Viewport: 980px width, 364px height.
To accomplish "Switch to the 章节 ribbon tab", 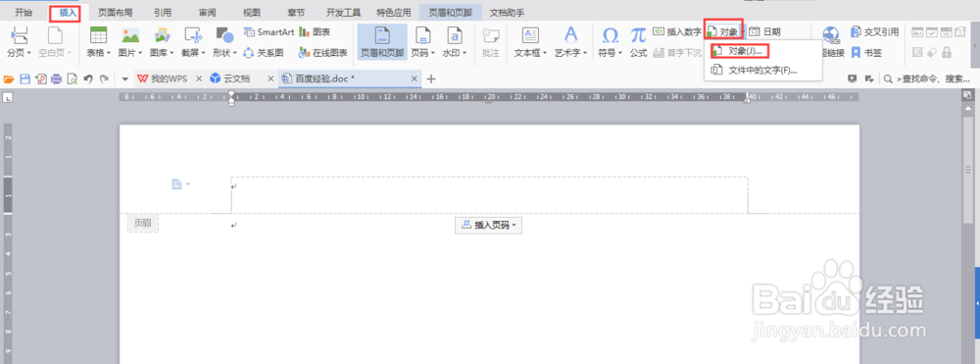I will 296,12.
